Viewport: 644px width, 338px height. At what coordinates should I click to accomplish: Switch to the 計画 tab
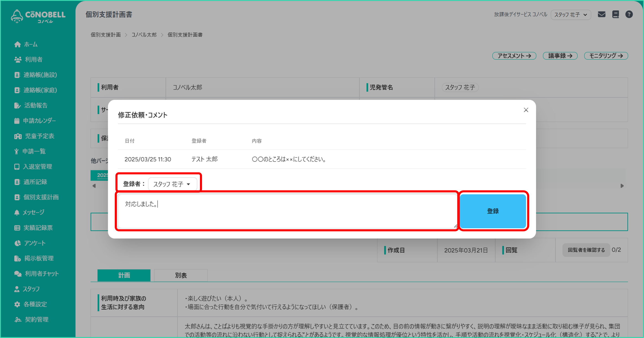point(124,276)
